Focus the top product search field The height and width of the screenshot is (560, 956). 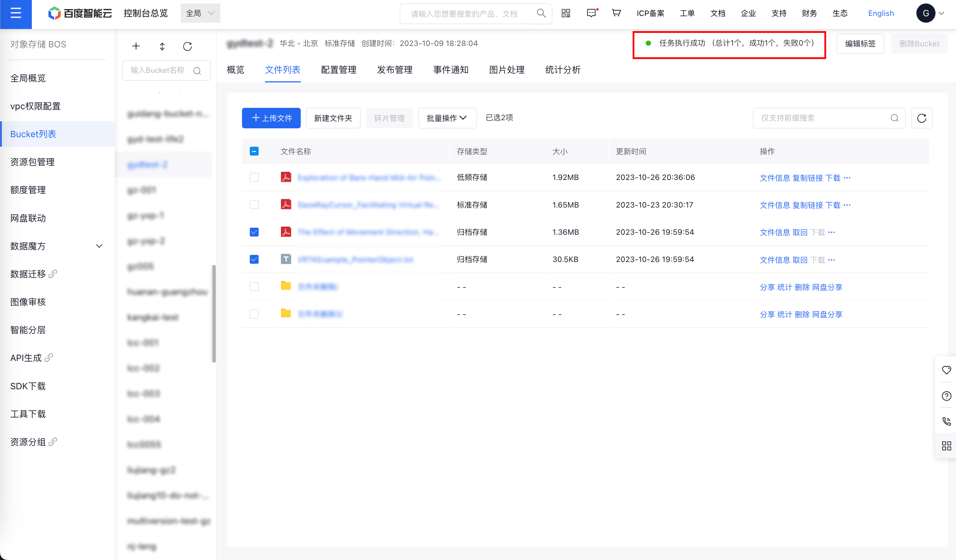click(476, 14)
